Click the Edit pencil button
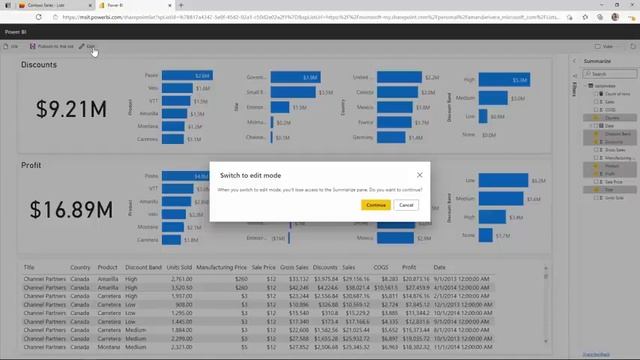This screenshot has width=640, height=360. (87, 47)
